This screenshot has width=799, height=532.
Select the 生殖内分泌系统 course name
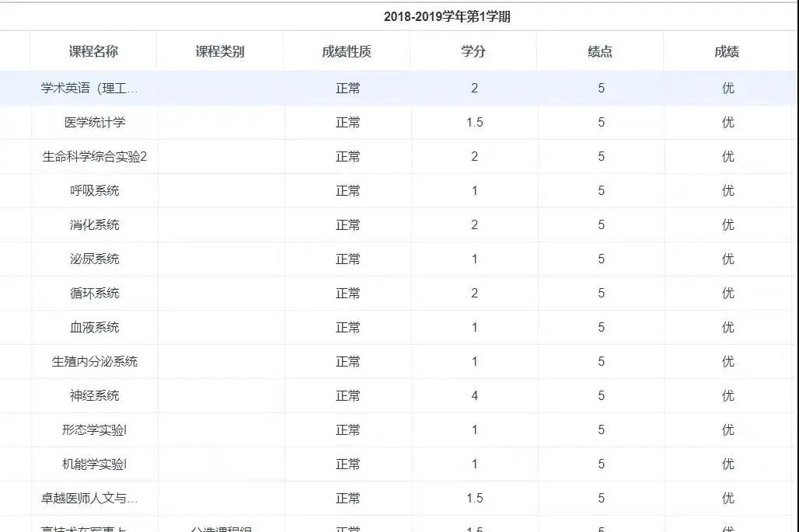[95, 362]
